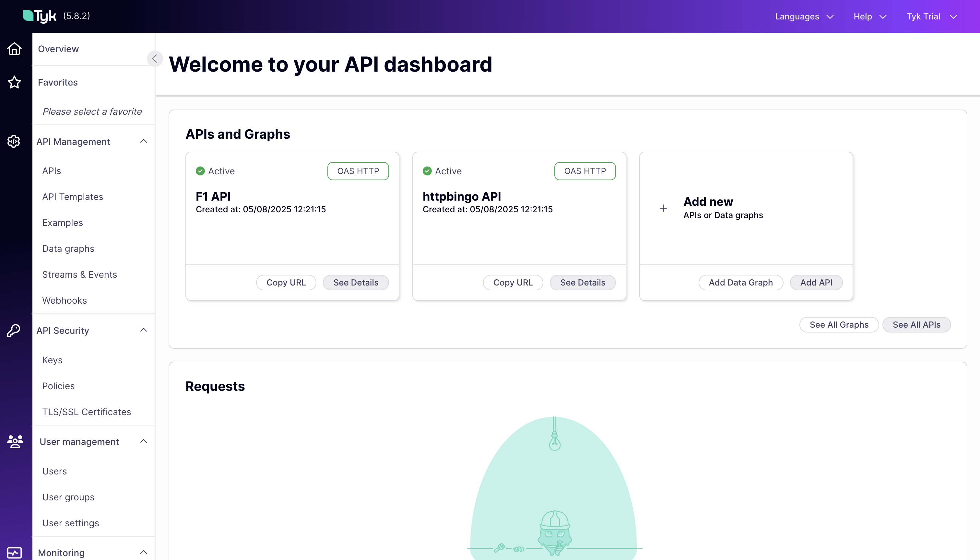This screenshot has width=980, height=560.
Task: Click the star favorites icon
Action: click(14, 82)
